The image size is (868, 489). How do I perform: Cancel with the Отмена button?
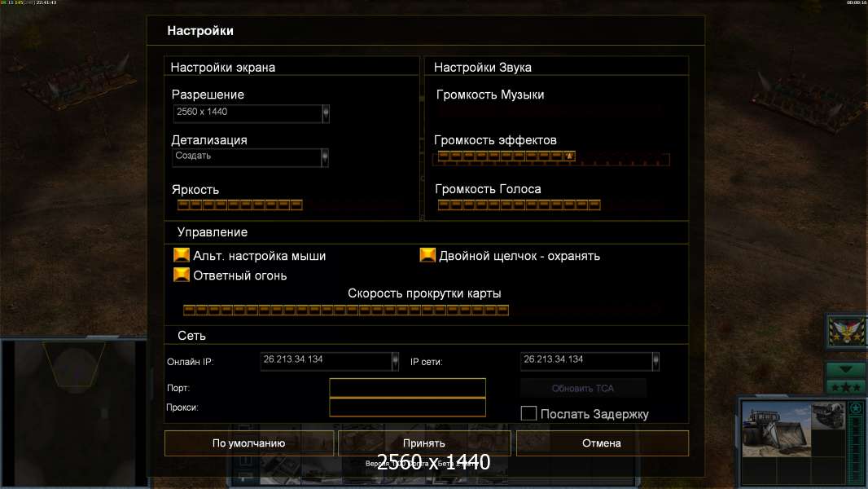[603, 443]
